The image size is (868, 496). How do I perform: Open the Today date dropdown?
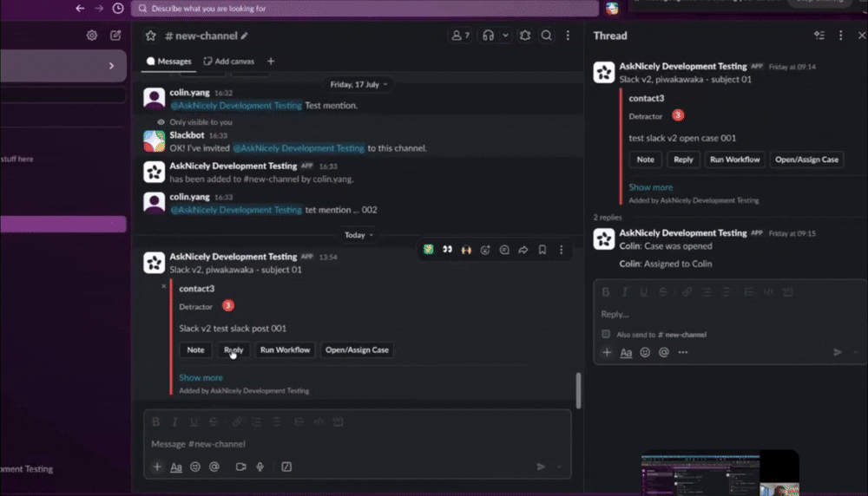coord(358,235)
